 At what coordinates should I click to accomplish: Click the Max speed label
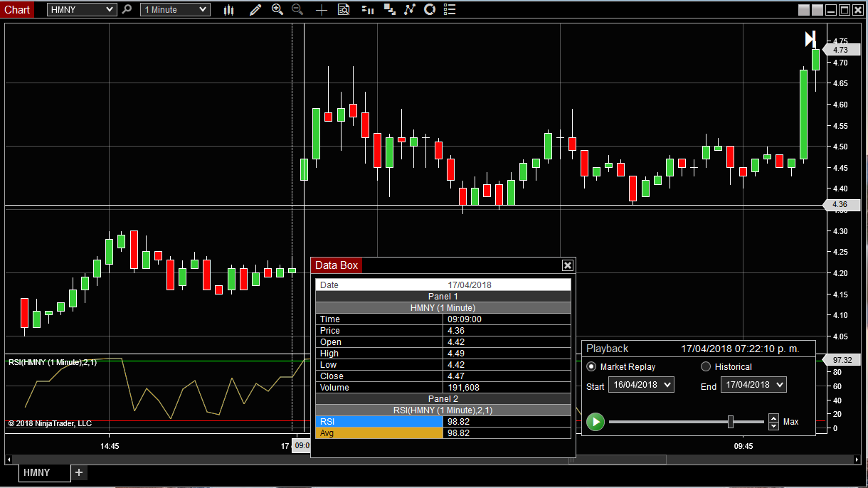pyautogui.click(x=790, y=422)
